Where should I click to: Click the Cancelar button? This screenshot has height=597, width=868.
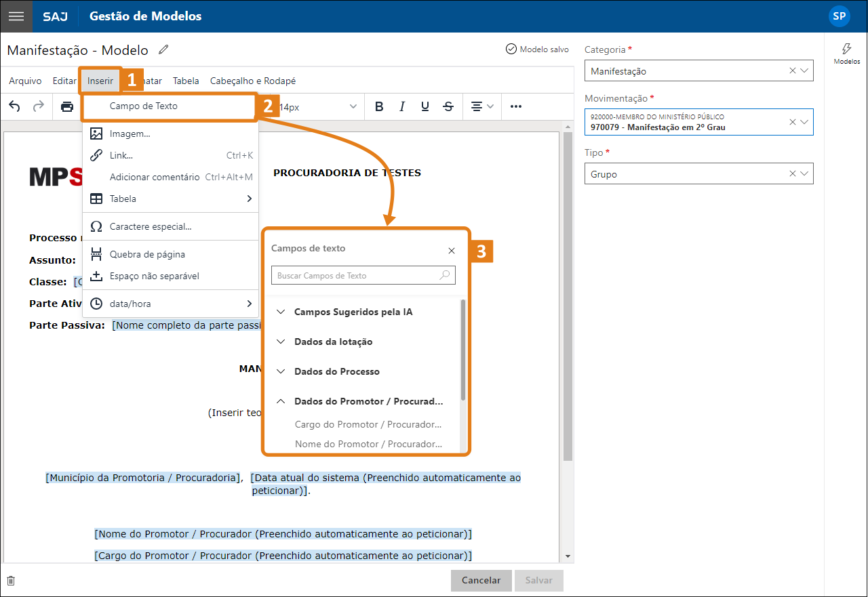(481, 580)
